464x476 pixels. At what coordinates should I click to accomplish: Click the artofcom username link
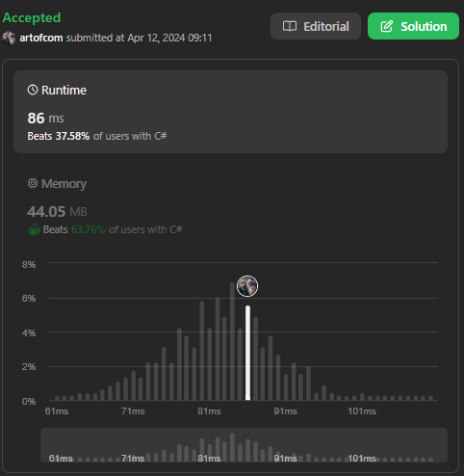click(x=41, y=38)
